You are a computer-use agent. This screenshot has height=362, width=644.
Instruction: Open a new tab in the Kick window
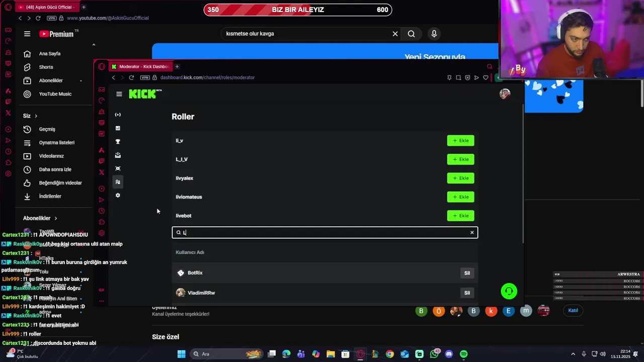[x=177, y=66]
